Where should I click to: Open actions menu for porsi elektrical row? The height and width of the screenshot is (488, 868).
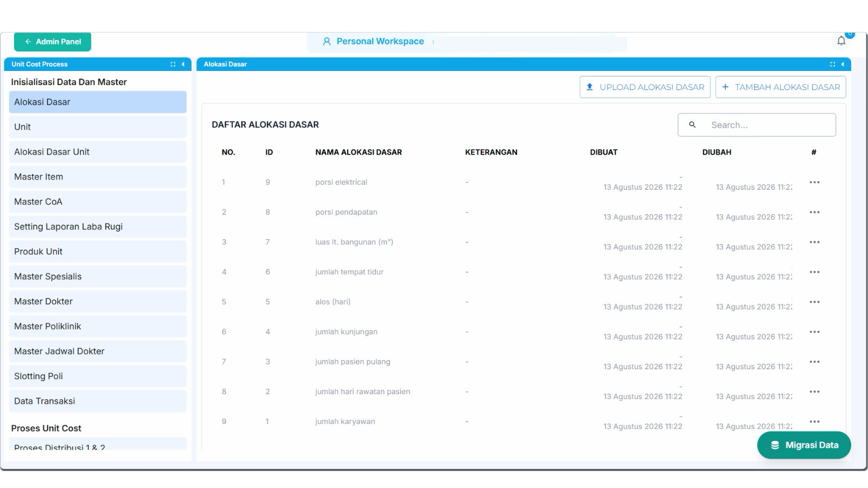click(814, 182)
